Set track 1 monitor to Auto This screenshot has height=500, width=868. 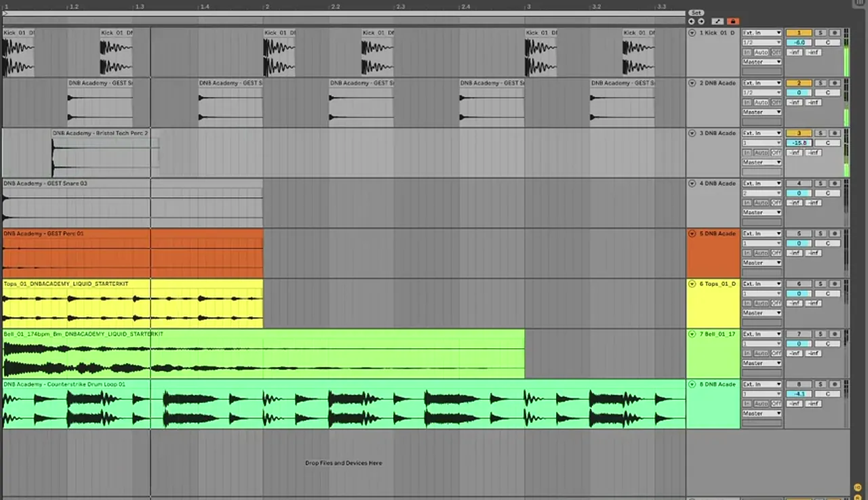click(761, 52)
